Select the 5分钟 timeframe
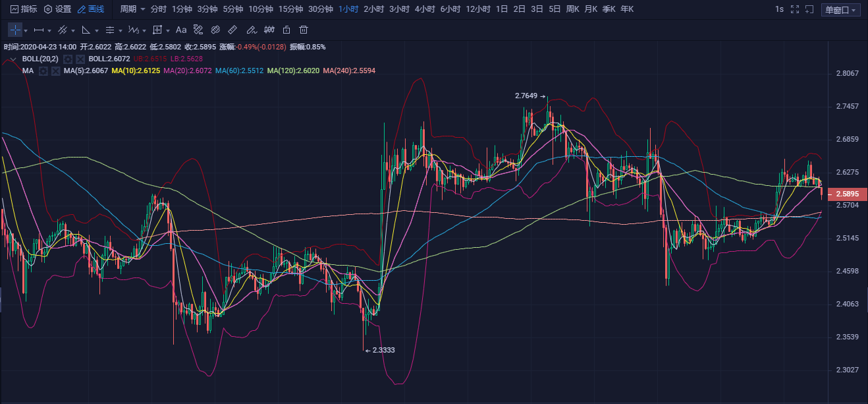Image resolution: width=868 pixels, height=404 pixels. click(x=232, y=9)
